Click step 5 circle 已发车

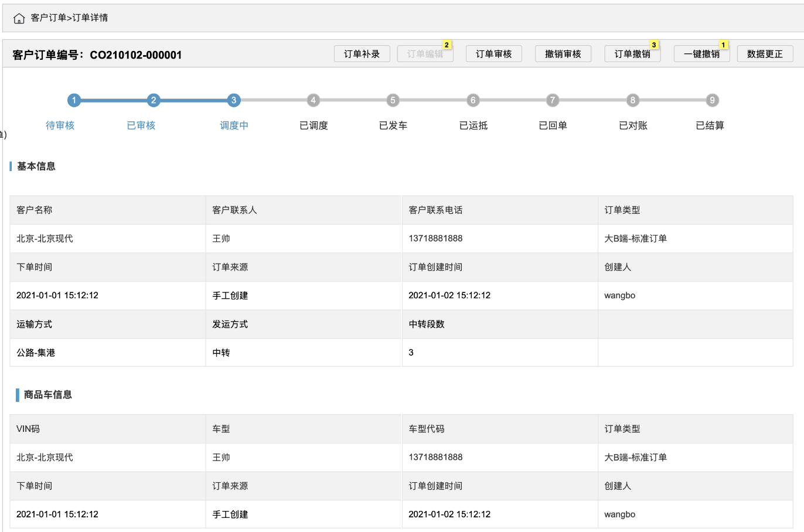393,100
